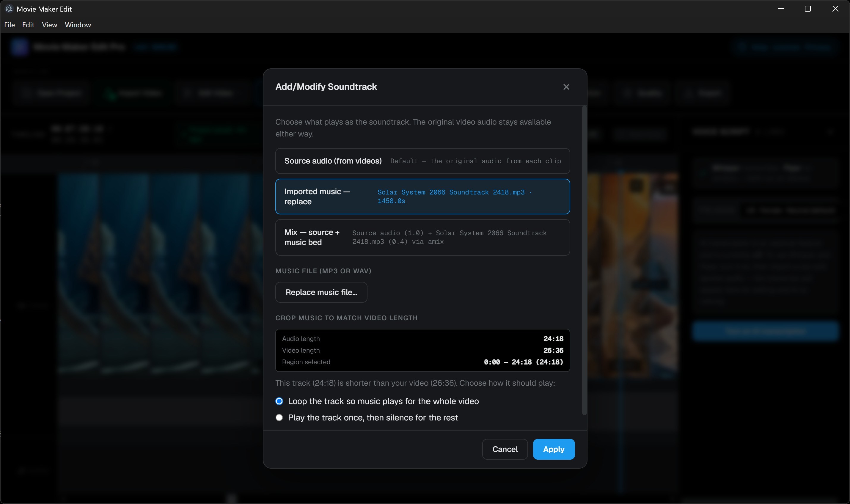The height and width of the screenshot is (504, 850).
Task: Open the View menu
Action: (49, 25)
